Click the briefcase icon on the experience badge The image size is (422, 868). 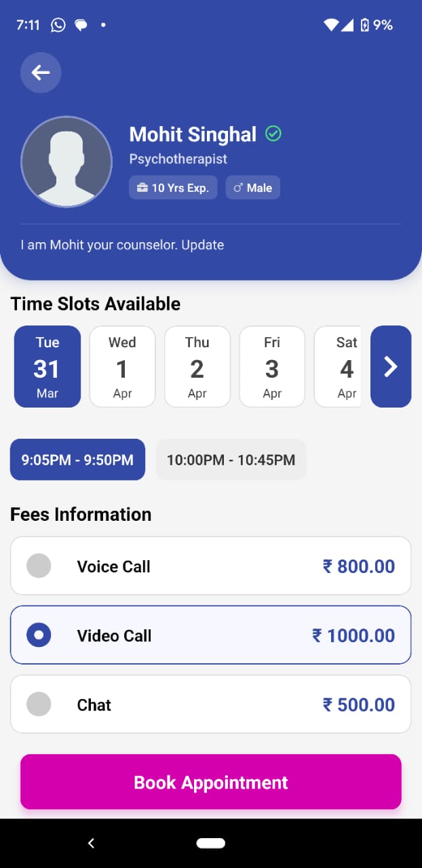point(140,188)
